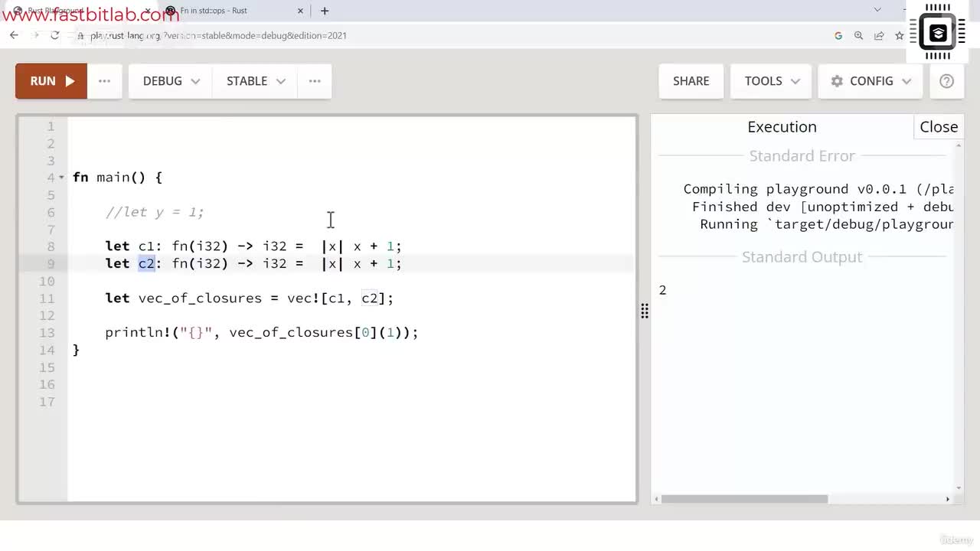
Task: Click the Google icon in address bar
Action: click(838, 35)
